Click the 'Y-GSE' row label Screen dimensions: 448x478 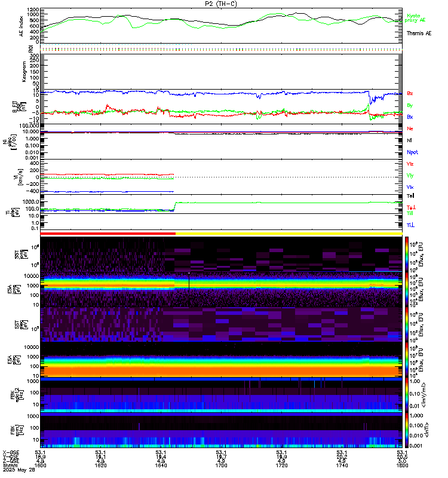tap(11, 456)
